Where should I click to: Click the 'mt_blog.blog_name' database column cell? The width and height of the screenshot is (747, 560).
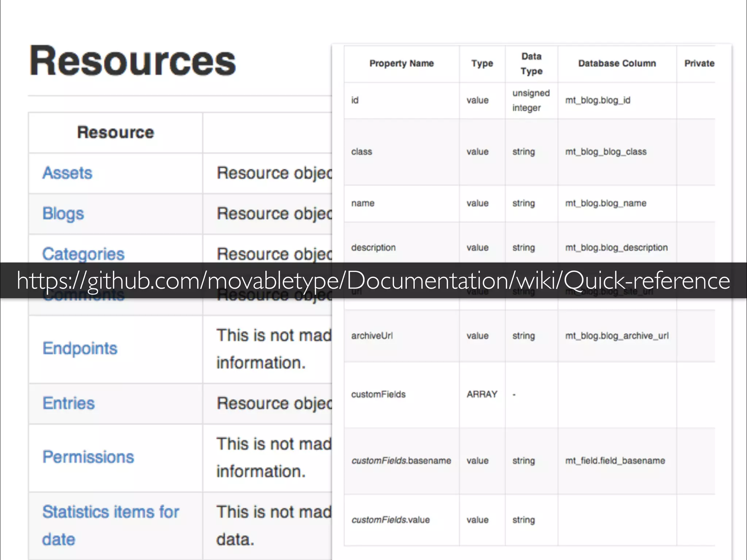(617, 203)
